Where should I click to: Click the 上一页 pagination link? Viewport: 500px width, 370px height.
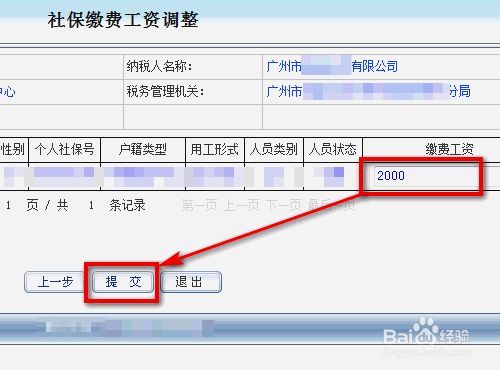tap(242, 205)
